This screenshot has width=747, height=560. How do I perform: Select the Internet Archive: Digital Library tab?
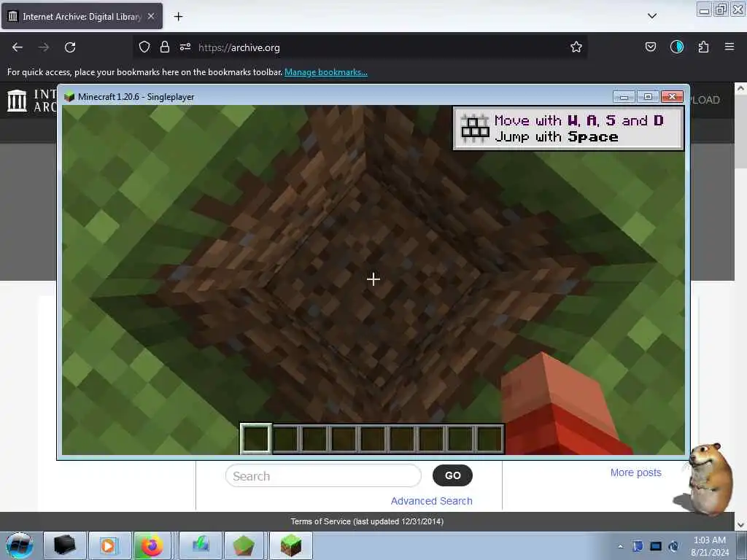[82, 16]
